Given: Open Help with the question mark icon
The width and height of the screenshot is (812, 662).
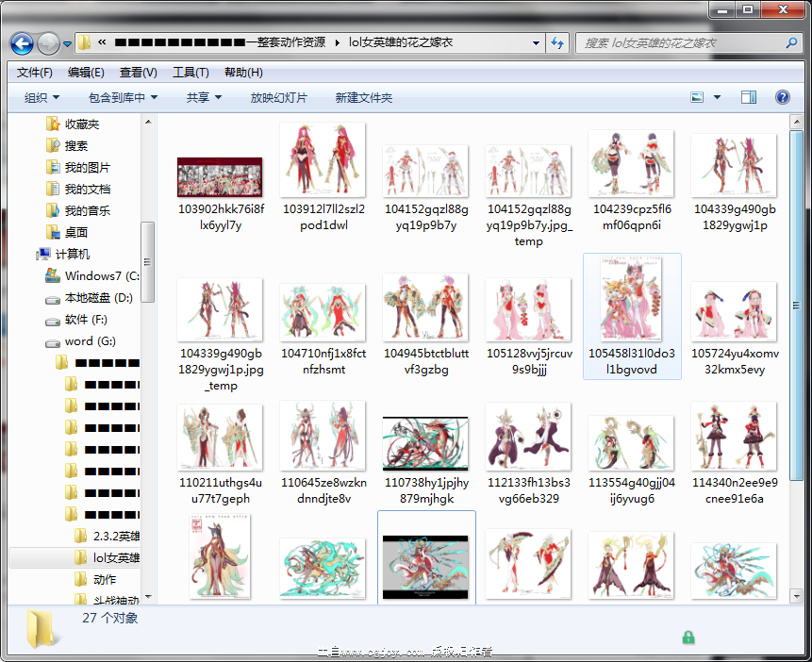Looking at the screenshot, I should coord(783,97).
